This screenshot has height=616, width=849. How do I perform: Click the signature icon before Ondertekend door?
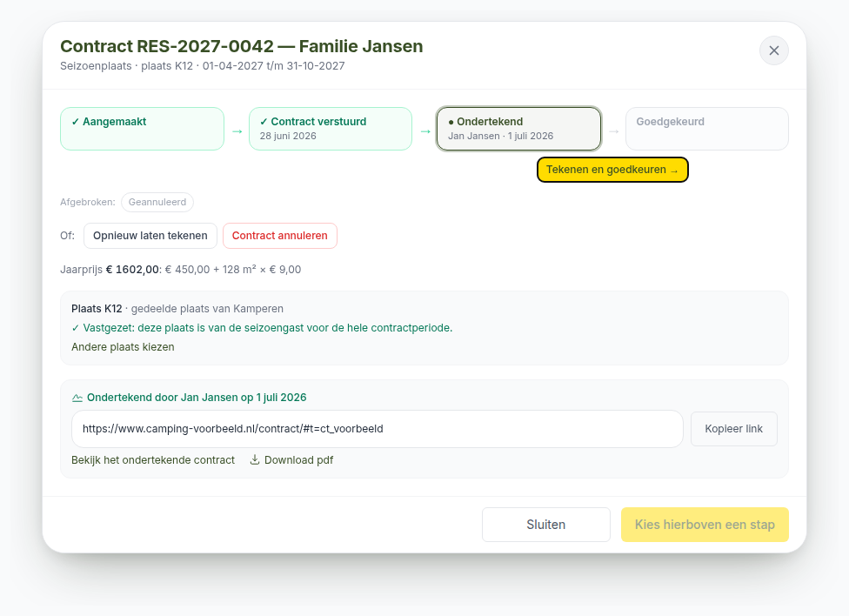77,398
